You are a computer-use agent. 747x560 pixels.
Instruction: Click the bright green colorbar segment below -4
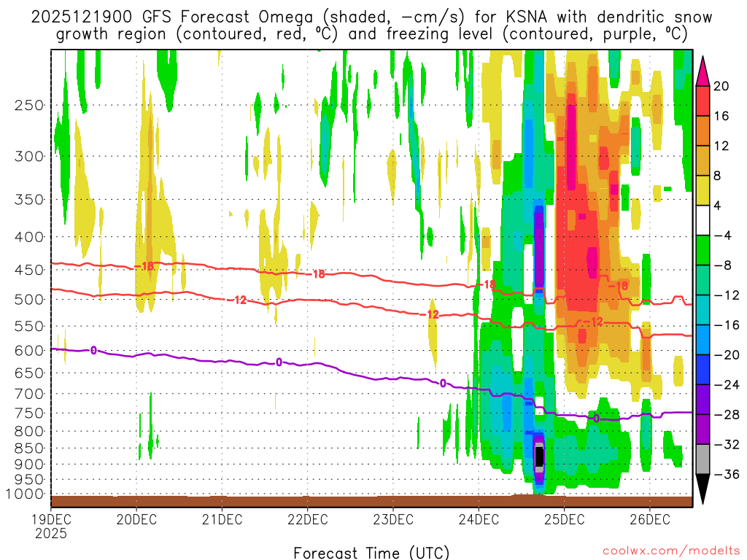pos(703,251)
